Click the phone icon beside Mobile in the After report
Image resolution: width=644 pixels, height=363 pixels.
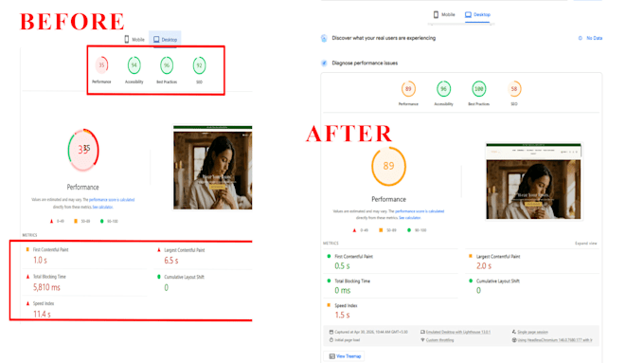[x=436, y=14]
